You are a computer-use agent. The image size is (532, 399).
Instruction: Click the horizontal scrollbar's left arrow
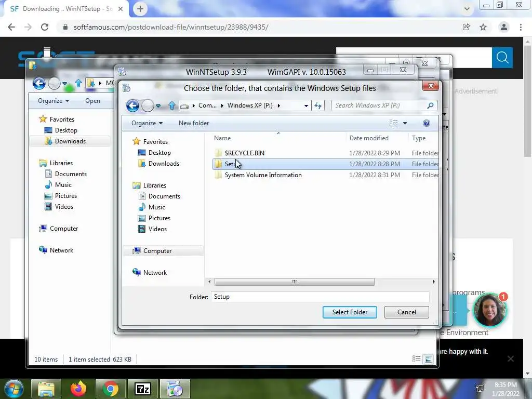tap(209, 282)
